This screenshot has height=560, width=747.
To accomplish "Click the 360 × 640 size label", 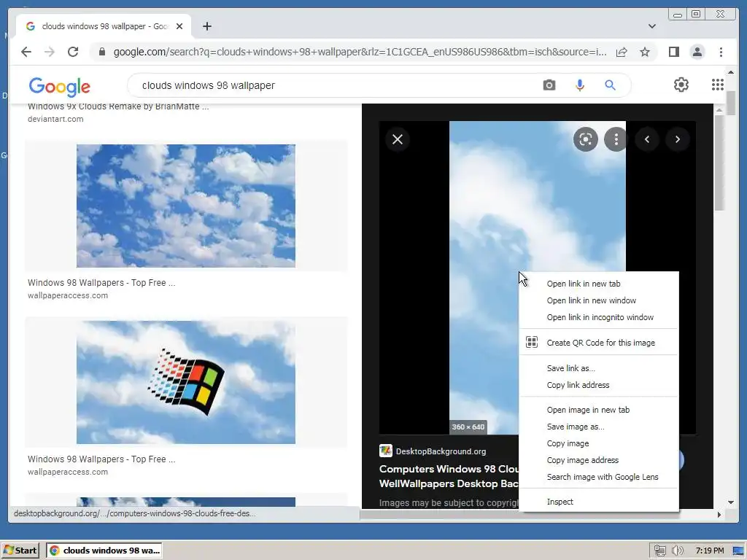I will click(468, 427).
